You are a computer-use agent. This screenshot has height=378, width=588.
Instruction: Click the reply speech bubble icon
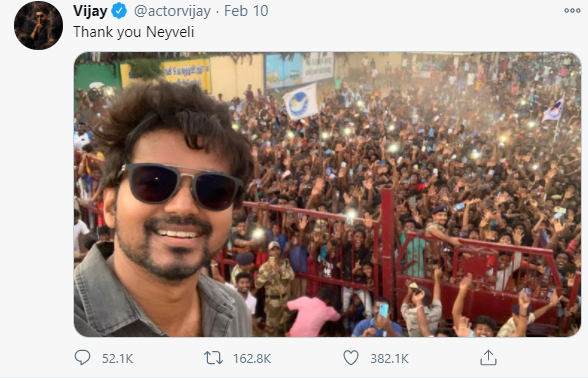82,357
